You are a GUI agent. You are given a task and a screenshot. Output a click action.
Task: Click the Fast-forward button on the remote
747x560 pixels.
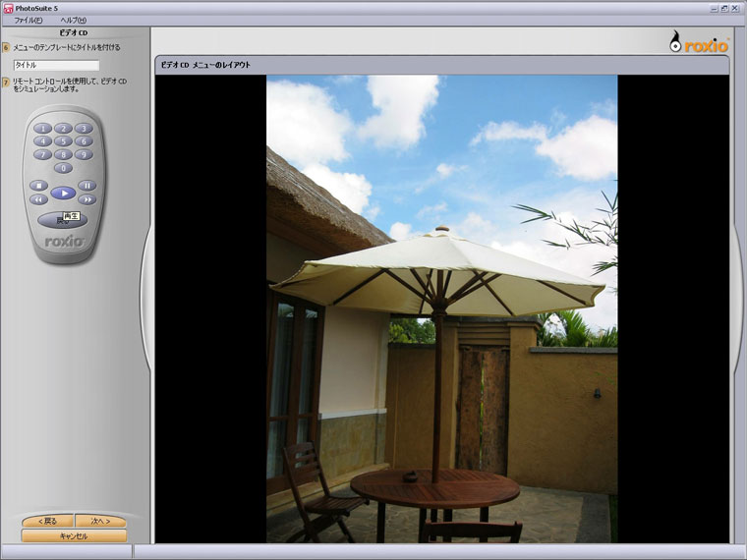[87, 199]
